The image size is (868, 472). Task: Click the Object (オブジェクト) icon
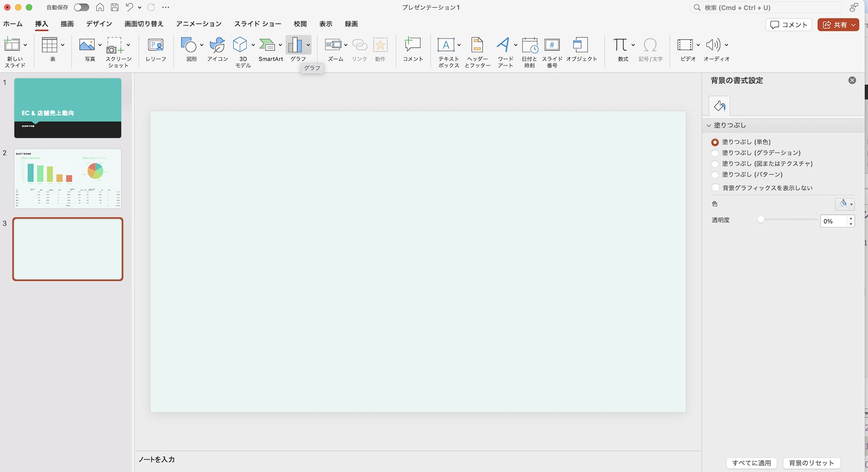click(x=580, y=45)
